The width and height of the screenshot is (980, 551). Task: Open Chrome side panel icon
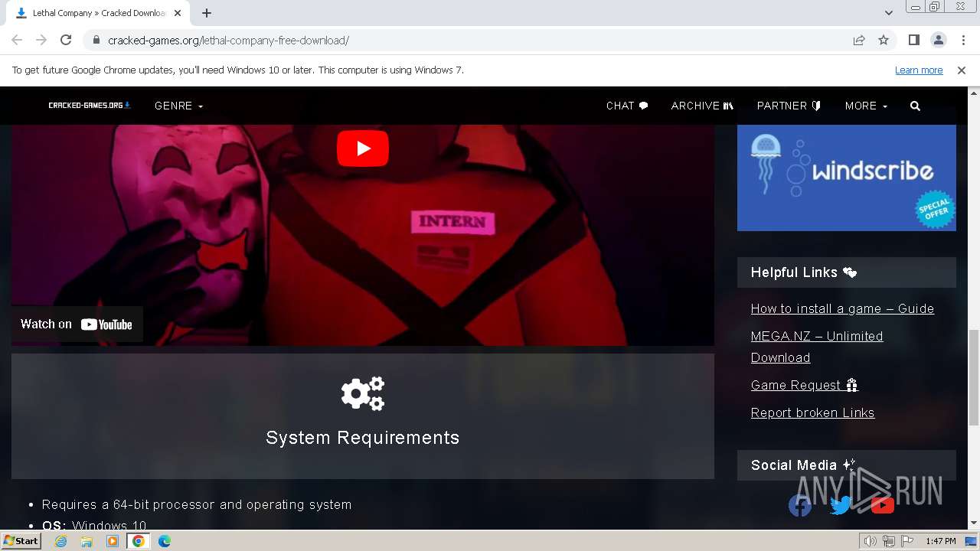click(x=913, y=41)
